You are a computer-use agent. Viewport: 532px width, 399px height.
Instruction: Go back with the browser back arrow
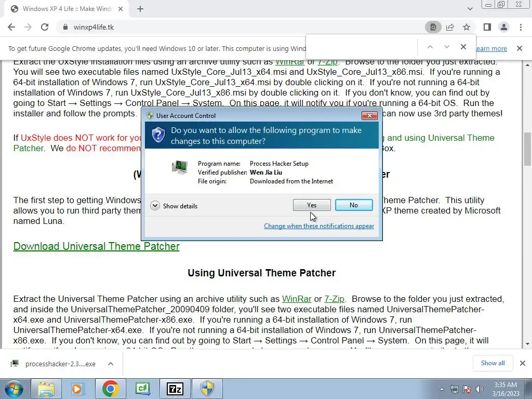coord(11,27)
